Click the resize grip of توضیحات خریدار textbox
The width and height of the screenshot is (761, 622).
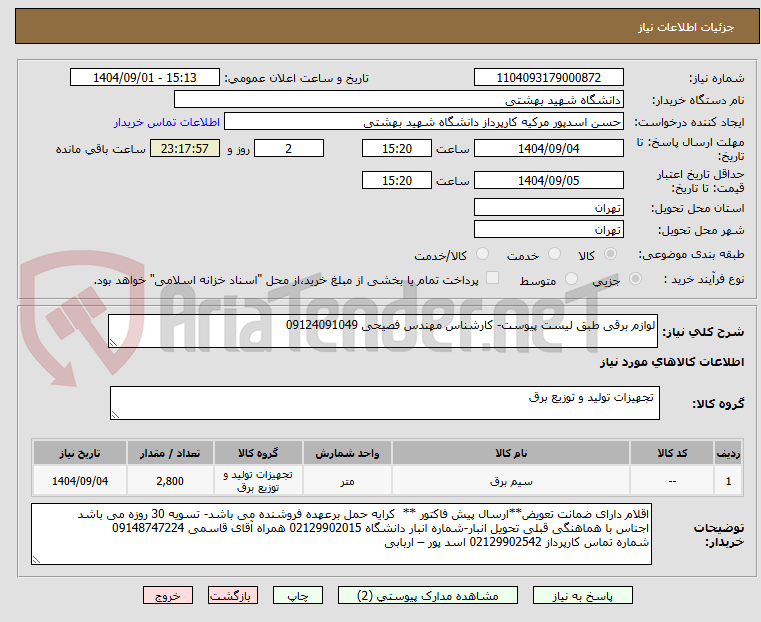(37, 559)
